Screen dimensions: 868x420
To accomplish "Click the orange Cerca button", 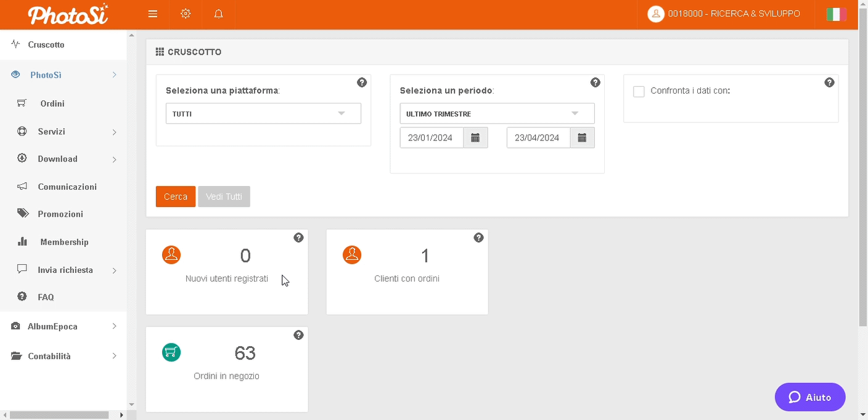I will pos(176,196).
